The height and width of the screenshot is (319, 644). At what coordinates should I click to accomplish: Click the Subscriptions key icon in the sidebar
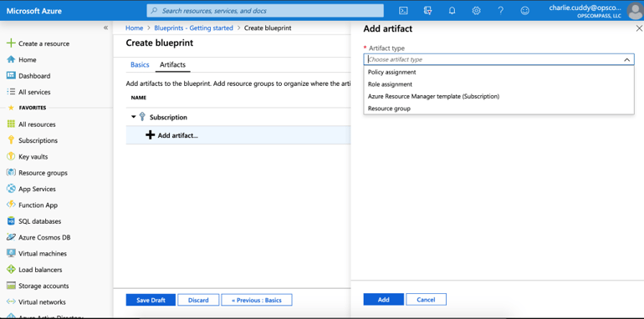[11, 140]
